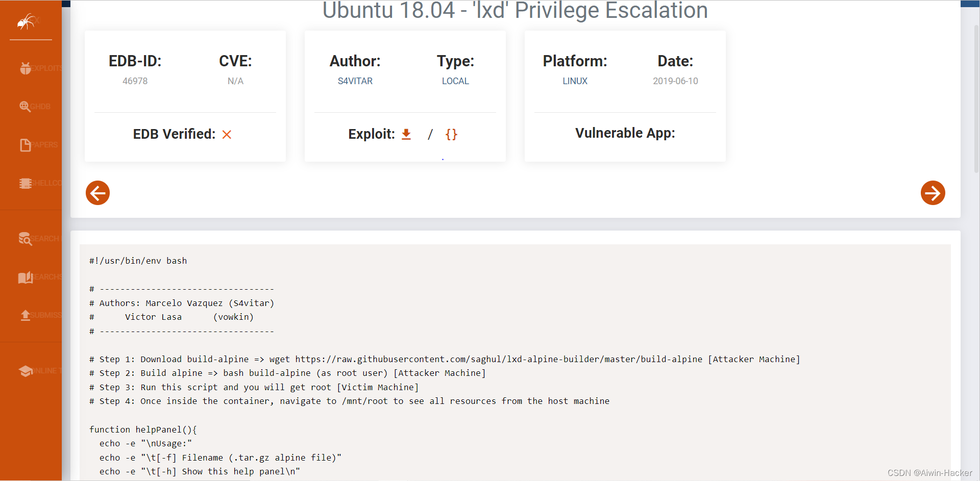
Task: Navigate to next exploit with right arrow
Action: tap(933, 193)
